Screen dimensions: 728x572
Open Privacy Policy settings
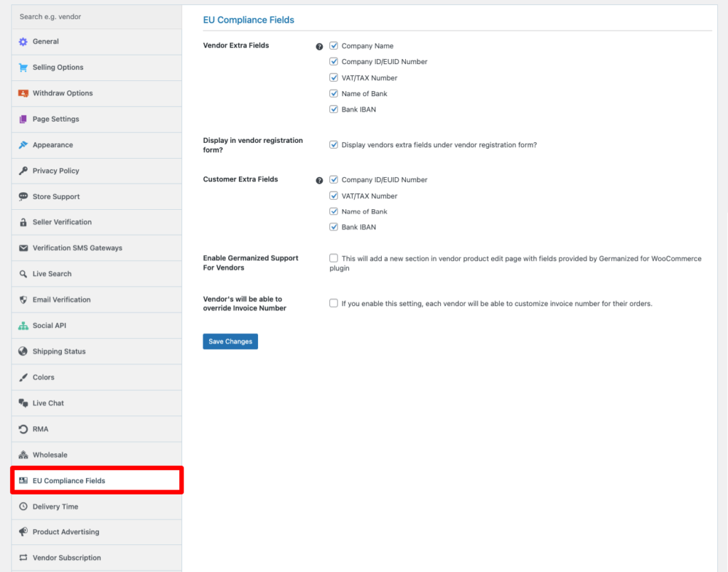(x=97, y=171)
